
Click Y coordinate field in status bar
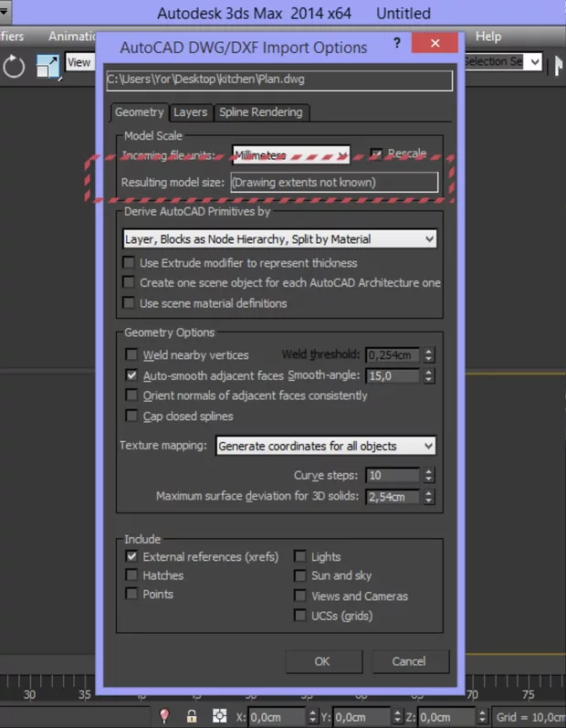(362, 717)
